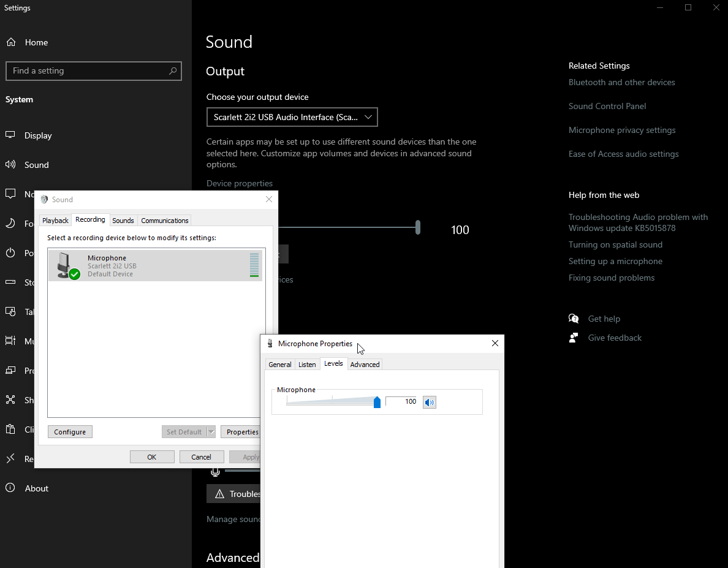Click the Find a setting search box
This screenshot has width=728, height=568.
(93, 71)
